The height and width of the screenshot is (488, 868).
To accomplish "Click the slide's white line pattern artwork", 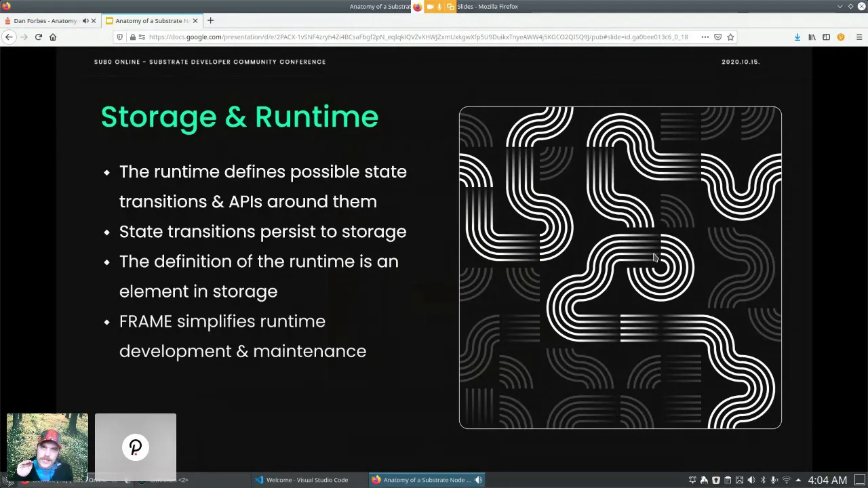I will [x=620, y=268].
